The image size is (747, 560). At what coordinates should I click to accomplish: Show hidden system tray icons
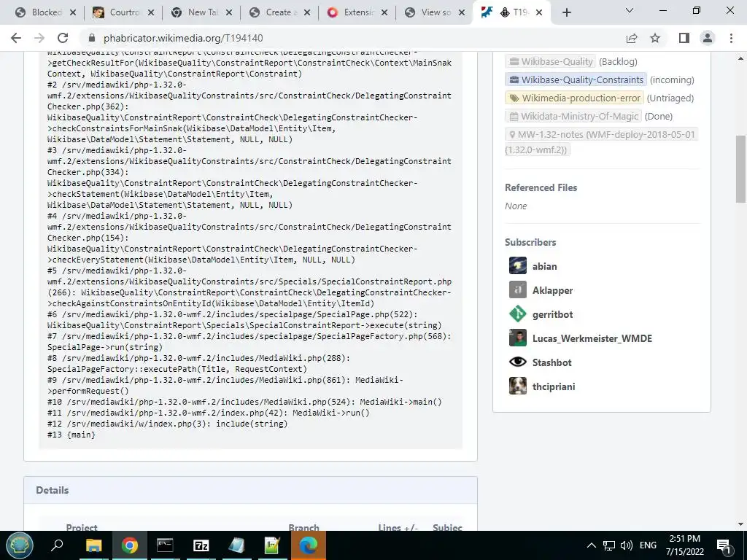tap(591, 545)
